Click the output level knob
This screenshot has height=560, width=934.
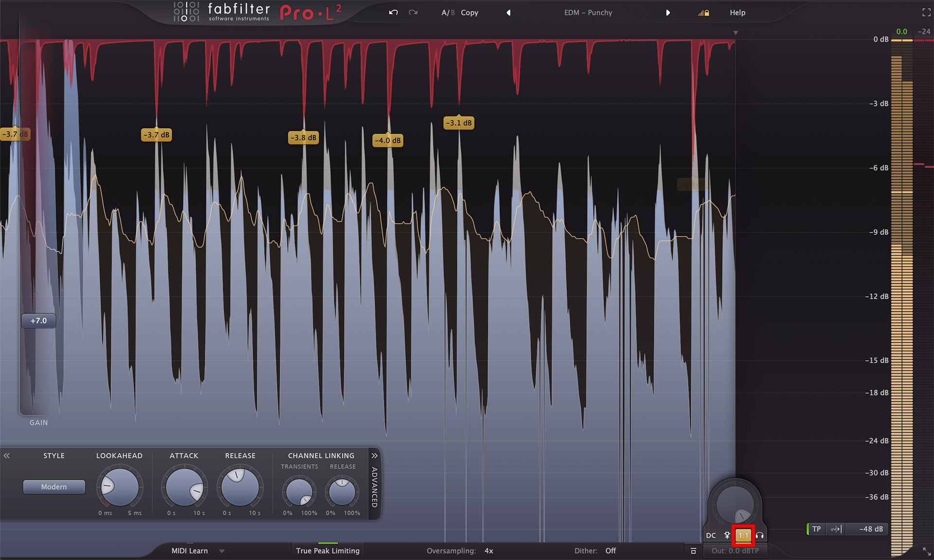coord(735,505)
